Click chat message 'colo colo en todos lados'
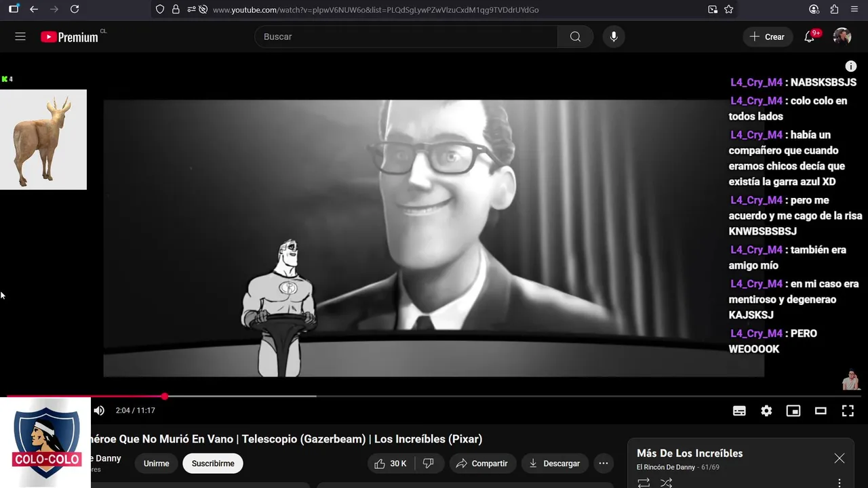The height and width of the screenshot is (488, 868). [x=789, y=108]
